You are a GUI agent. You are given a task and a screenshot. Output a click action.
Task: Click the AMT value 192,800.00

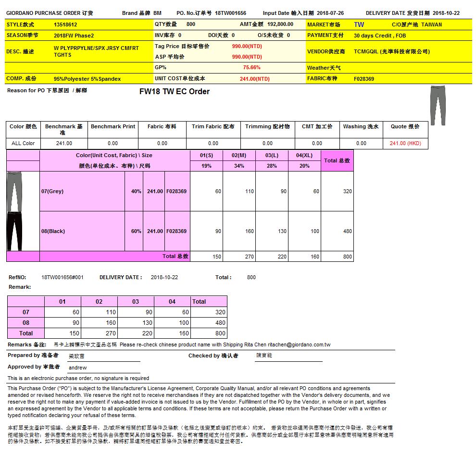click(x=280, y=25)
